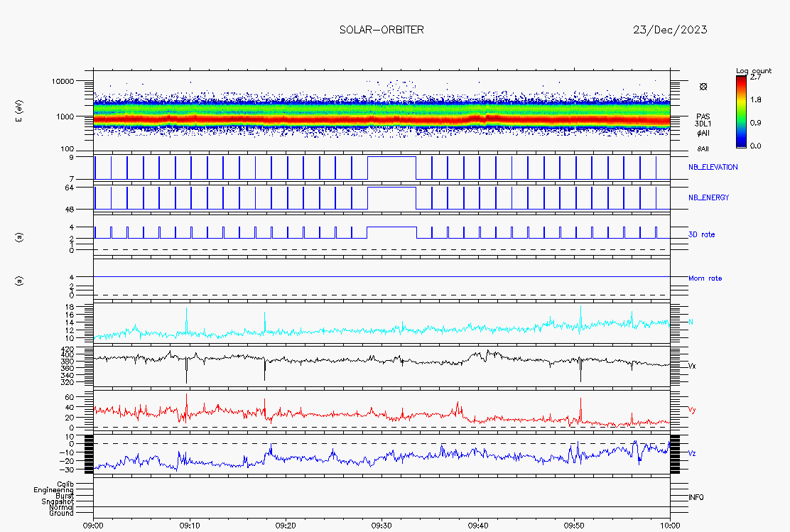
Task: Click the θAll elevation label
Action: 703,148
